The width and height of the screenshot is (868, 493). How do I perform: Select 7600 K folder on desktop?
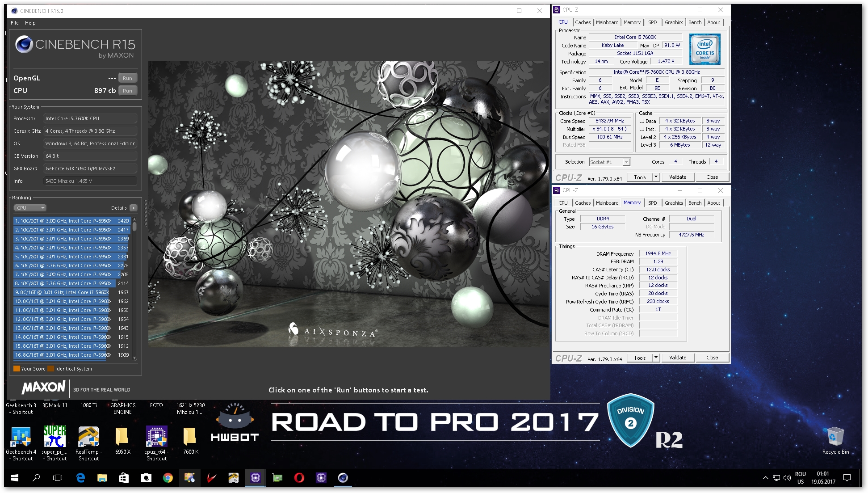tap(190, 441)
